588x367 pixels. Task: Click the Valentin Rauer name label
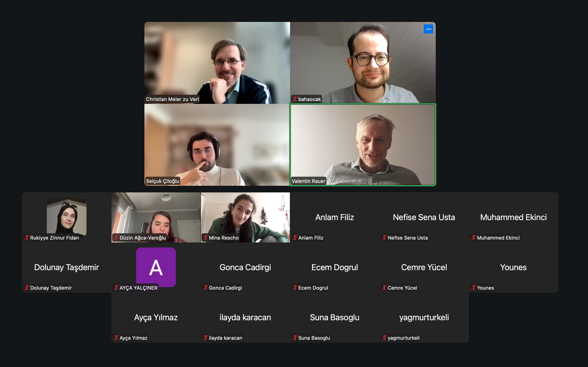308,181
